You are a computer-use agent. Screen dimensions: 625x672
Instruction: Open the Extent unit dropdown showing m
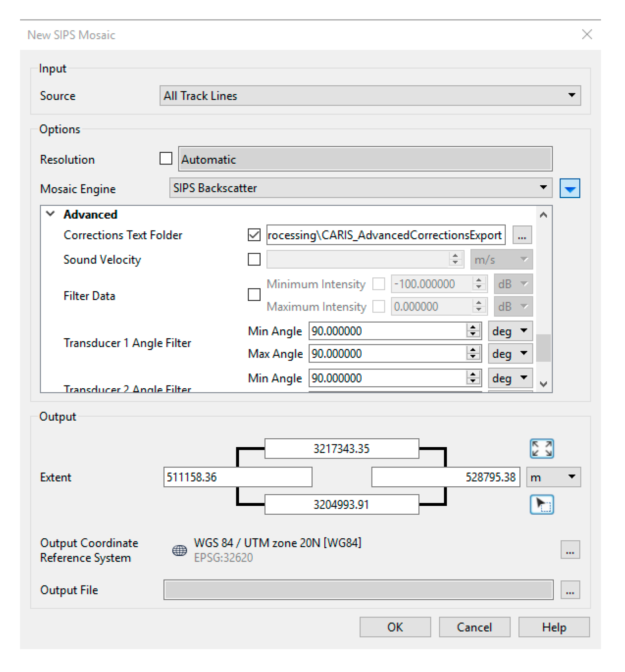point(553,477)
